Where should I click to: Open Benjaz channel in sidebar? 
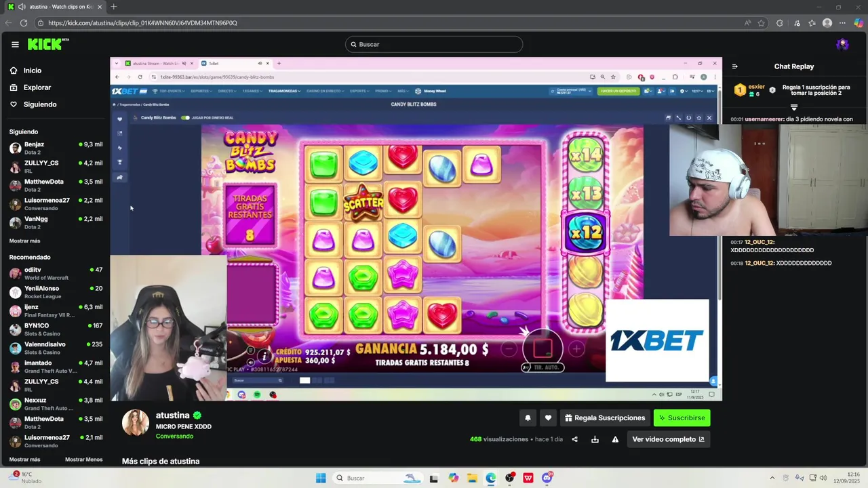click(x=56, y=148)
